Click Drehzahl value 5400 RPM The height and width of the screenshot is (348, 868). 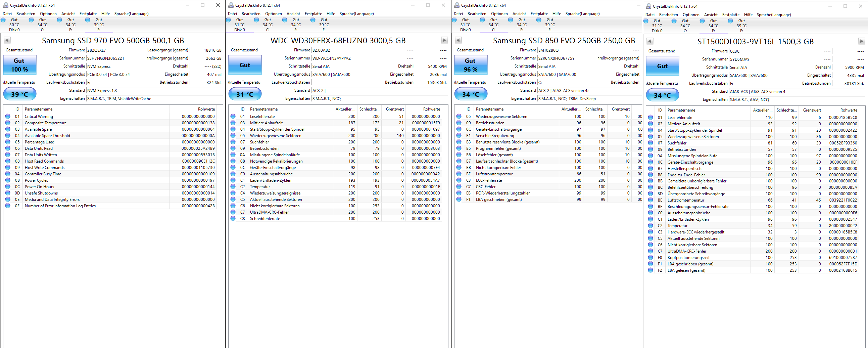coord(431,67)
